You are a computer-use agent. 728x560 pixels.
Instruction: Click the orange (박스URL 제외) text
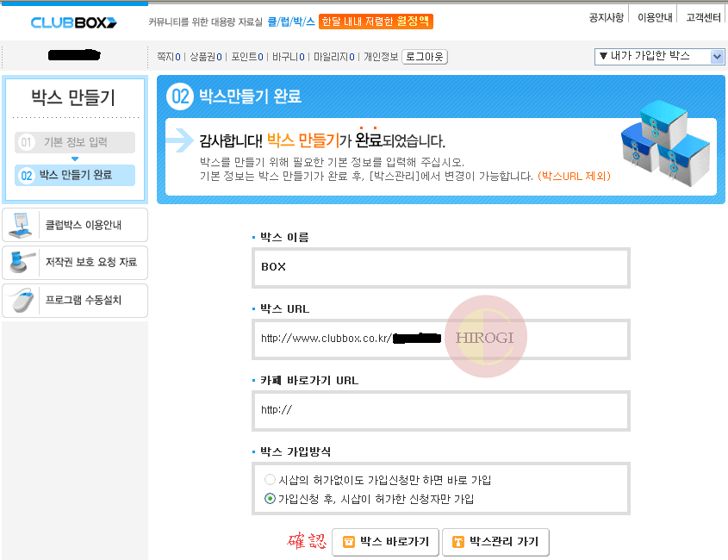[574, 176]
